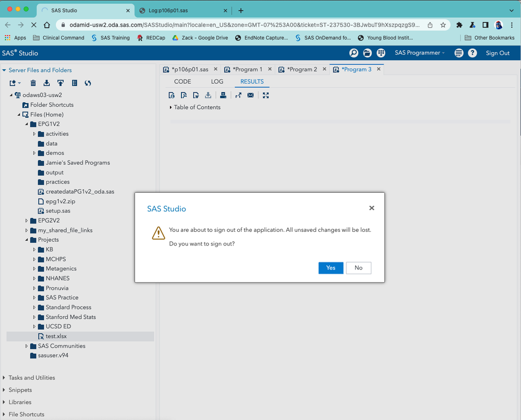Download results as Word RTF icon

(196, 95)
